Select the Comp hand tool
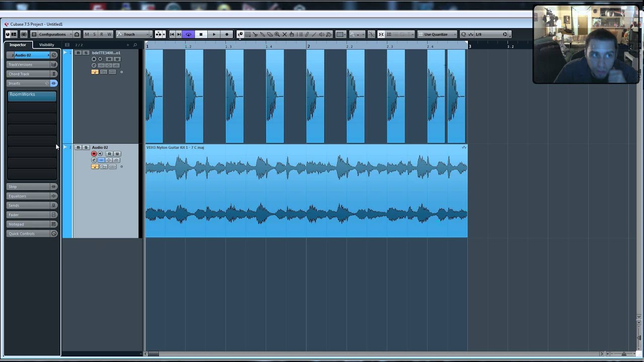The height and width of the screenshot is (362, 644). pos(292,34)
